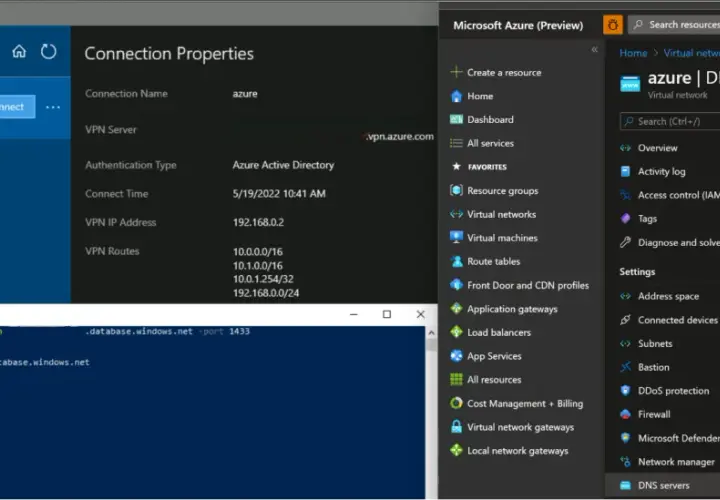Open the Application gateways icon
This screenshot has height=500, width=720.
pyautogui.click(x=456, y=309)
